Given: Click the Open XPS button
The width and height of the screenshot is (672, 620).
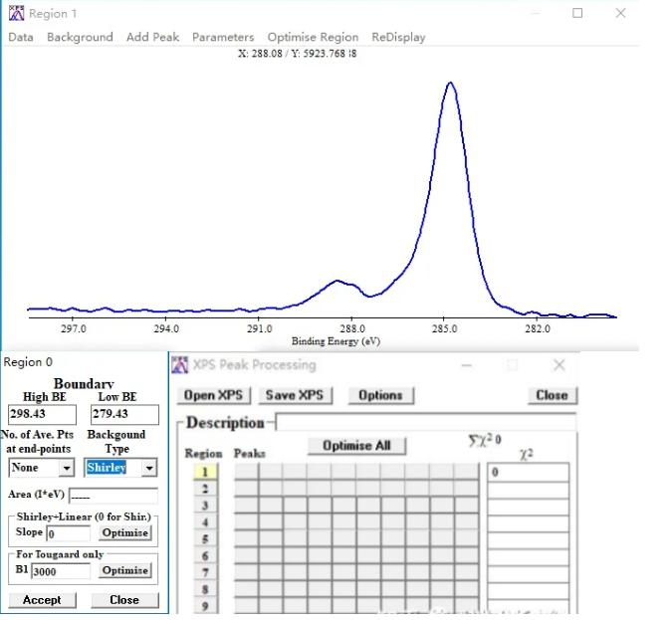Looking at the screenshot, I should click(x=213, y=395).
